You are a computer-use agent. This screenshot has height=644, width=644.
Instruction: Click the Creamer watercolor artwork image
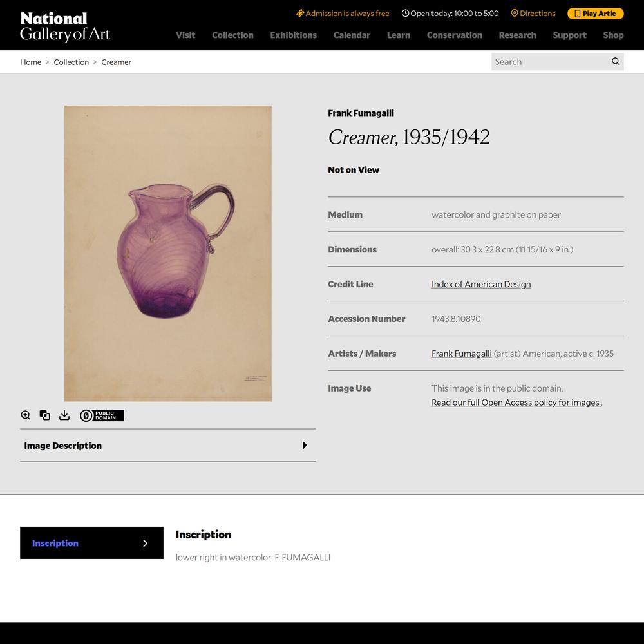click(167, 253)
